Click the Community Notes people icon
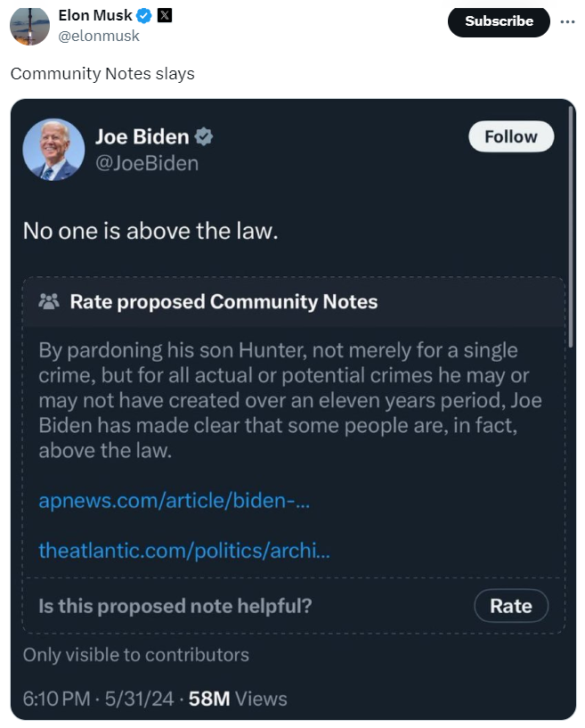The image size is (585, 728). pos(49,301)
